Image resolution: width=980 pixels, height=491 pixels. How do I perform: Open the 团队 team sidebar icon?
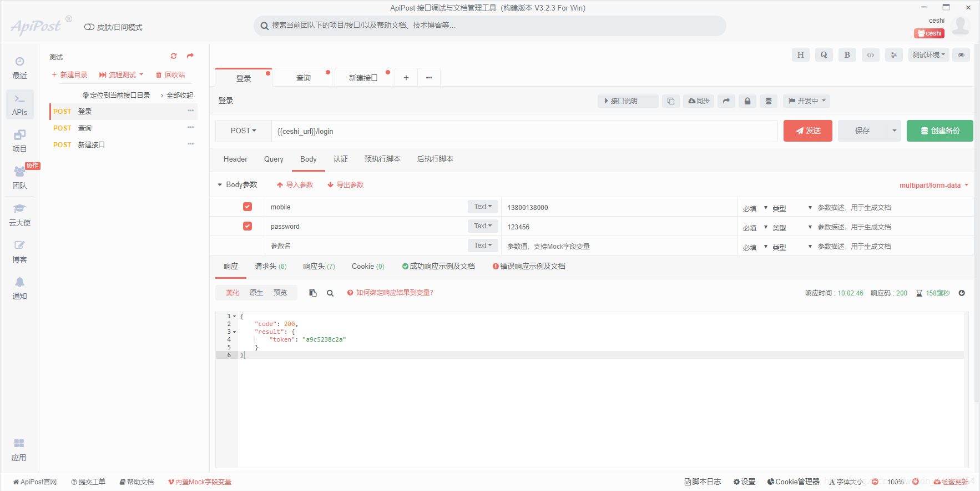tap(19, 178)
